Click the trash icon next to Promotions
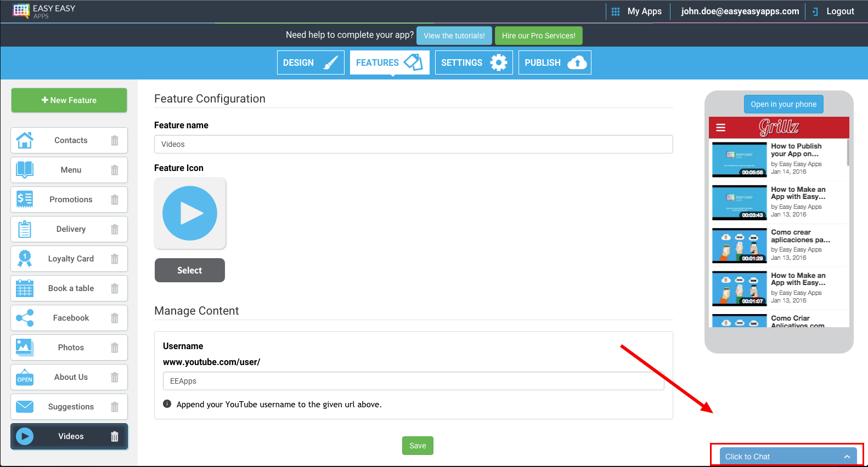868x467 pixels. pyautogui.click(x=115, y=200)
